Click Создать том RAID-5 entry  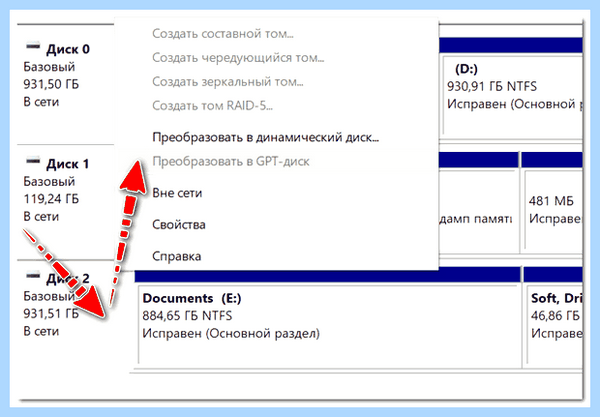coord(212,106)
